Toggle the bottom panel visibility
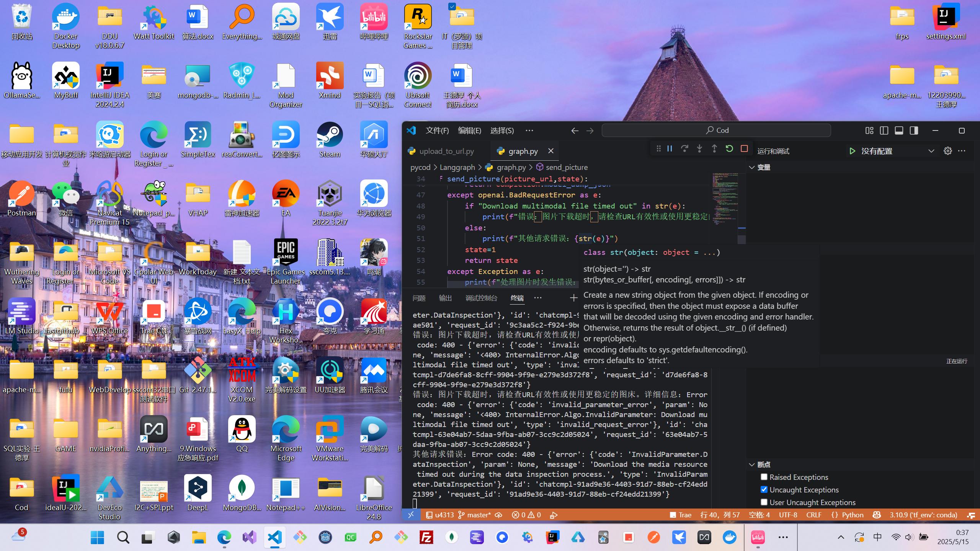This screenshot has height=551, width=980. (x=899, y=130)
